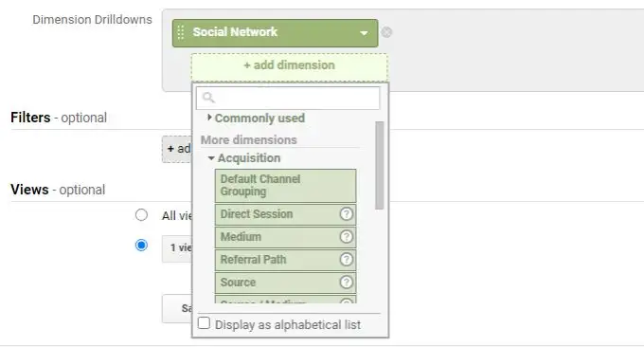
Task: Choose Default Channel Grouping dimension
Action: coord(285,186)
